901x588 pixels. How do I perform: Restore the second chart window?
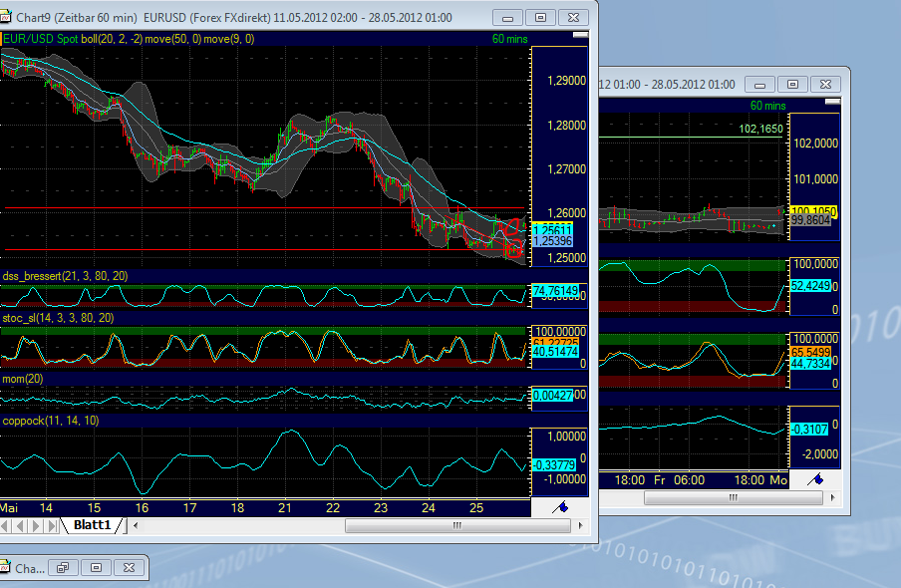(791, 84)
